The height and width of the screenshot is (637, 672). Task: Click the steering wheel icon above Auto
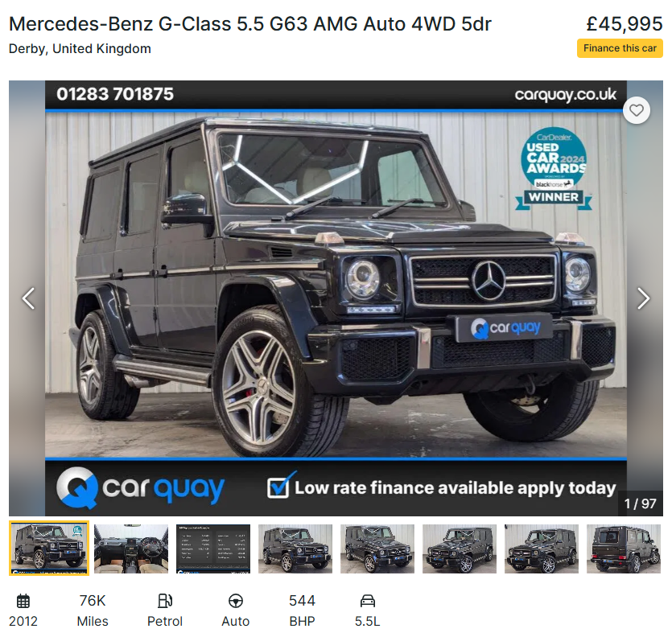coord(236,601)
